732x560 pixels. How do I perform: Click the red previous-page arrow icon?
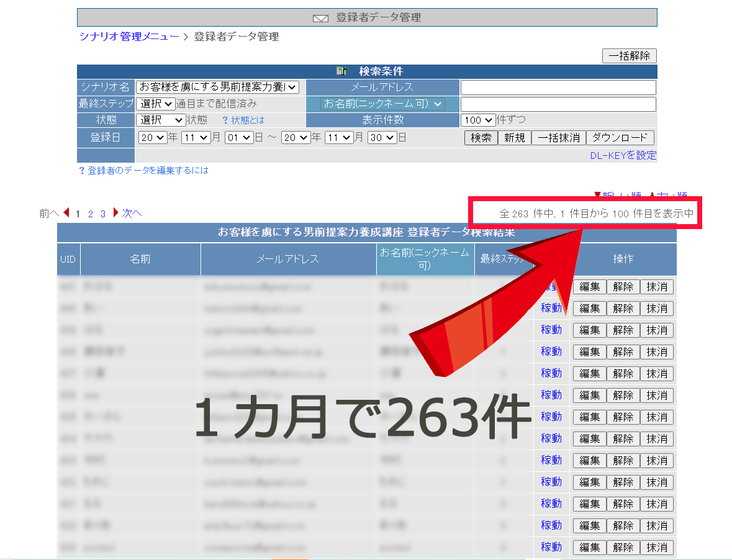[x=66, y=213]
